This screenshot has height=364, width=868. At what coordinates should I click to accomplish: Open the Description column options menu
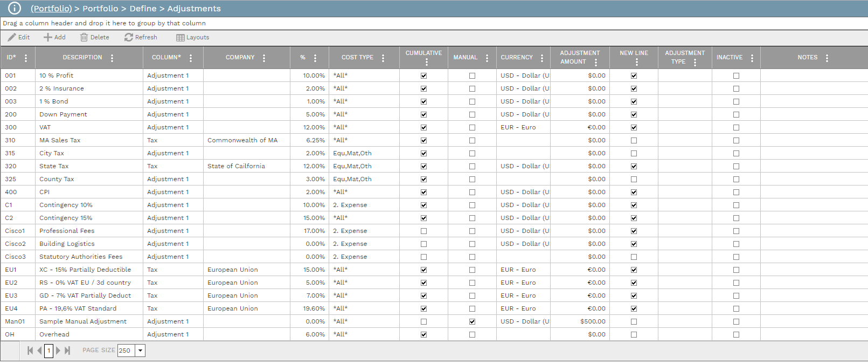[x=112, y=58]
